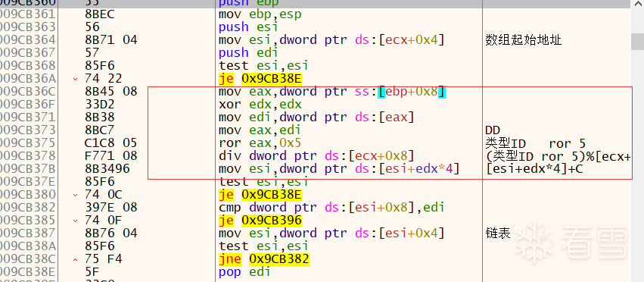Click opcode byte '5F' on pop edi row

point(92,272)
